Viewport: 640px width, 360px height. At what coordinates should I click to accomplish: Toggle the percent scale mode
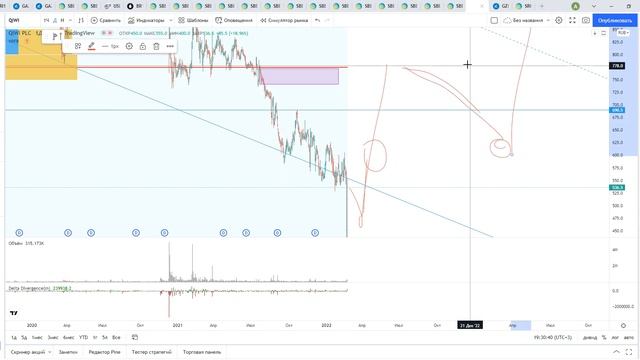(604, 338)
